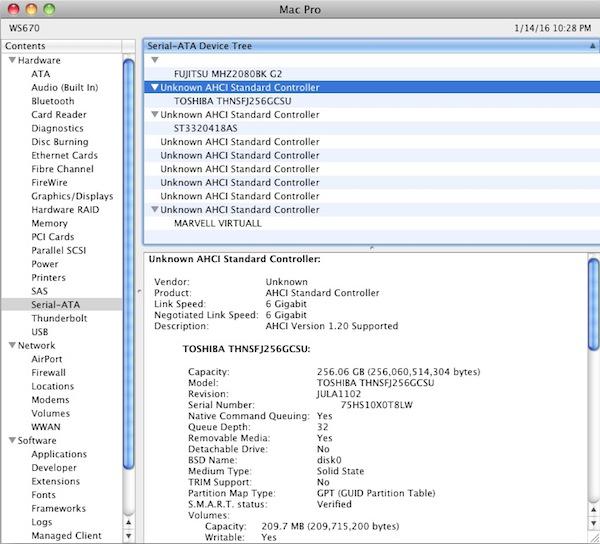Click the sidebar scrollbar down arrow
The image size is (600, 544).
[x=129, y=536]
